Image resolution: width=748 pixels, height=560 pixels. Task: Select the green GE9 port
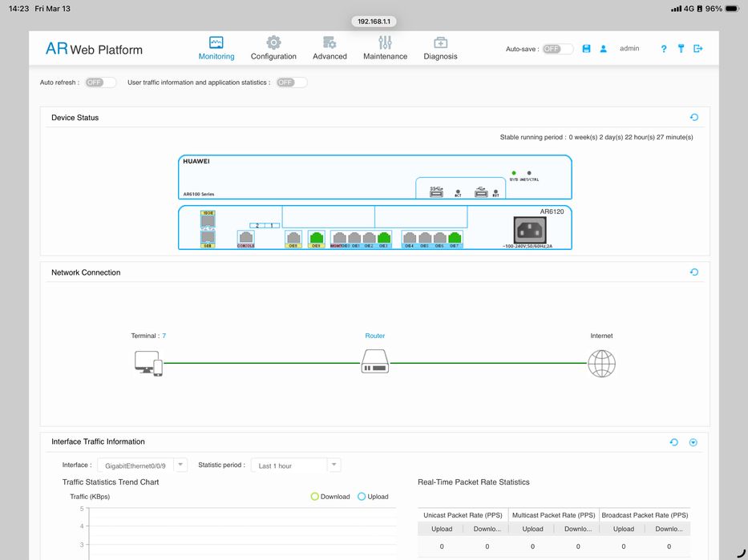(316, 238)
